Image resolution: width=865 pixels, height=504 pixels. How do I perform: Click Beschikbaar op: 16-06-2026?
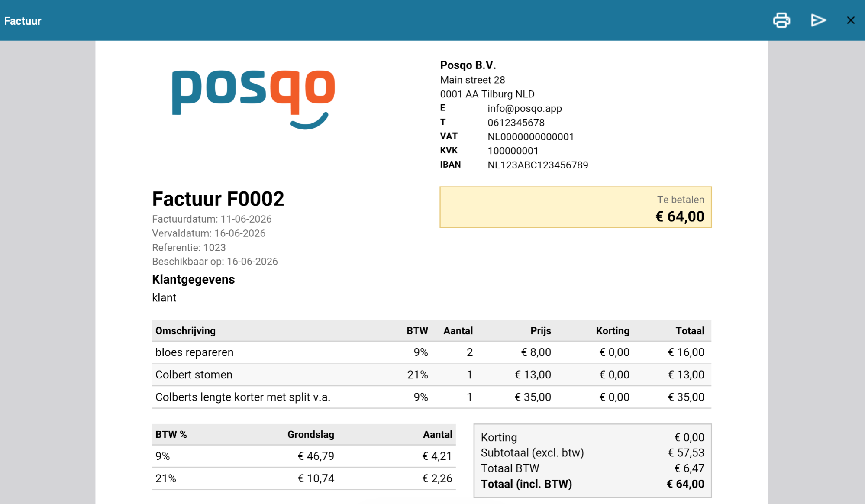(215, 262)
